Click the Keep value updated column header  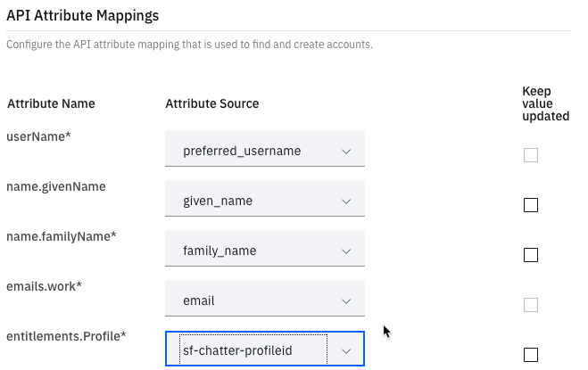pyautogui.click(x=545, y=103)
